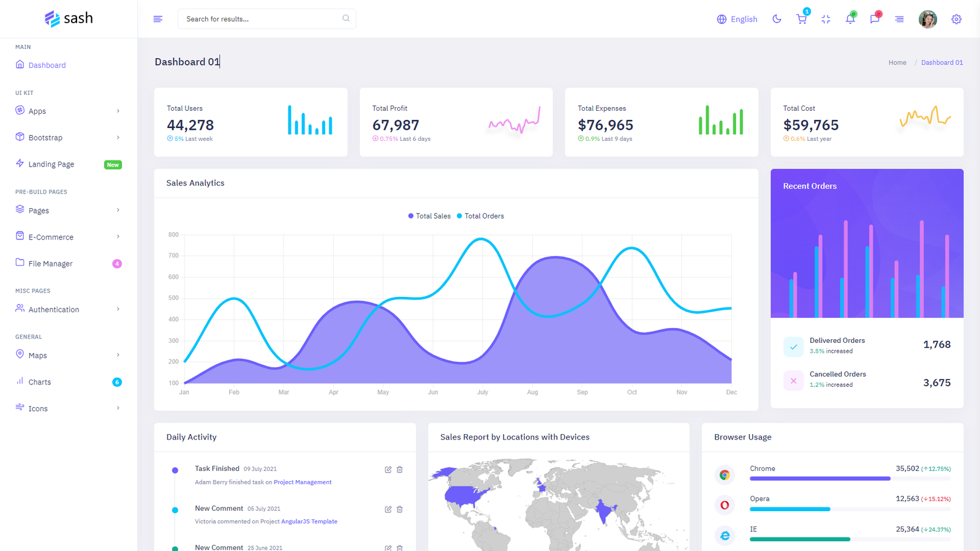Open the shopping cart icon
Screen dimensions: 980x551
click(x=801, y=19)
